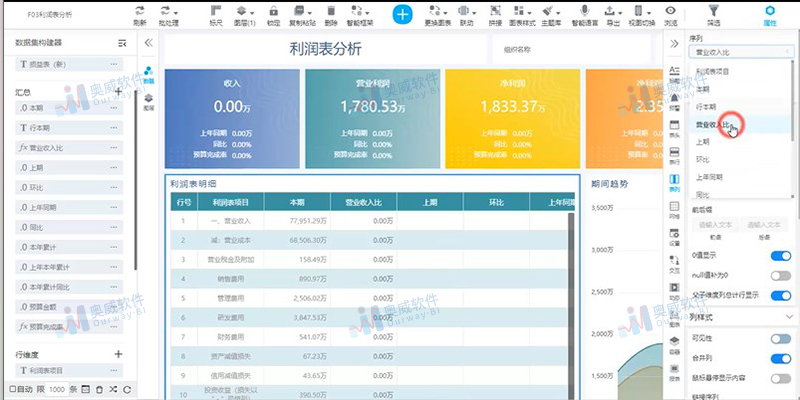Click the 1000 row limit input field
Image resolution: width=800 pixels, height=400 pixels.
(x=57, y=389)
